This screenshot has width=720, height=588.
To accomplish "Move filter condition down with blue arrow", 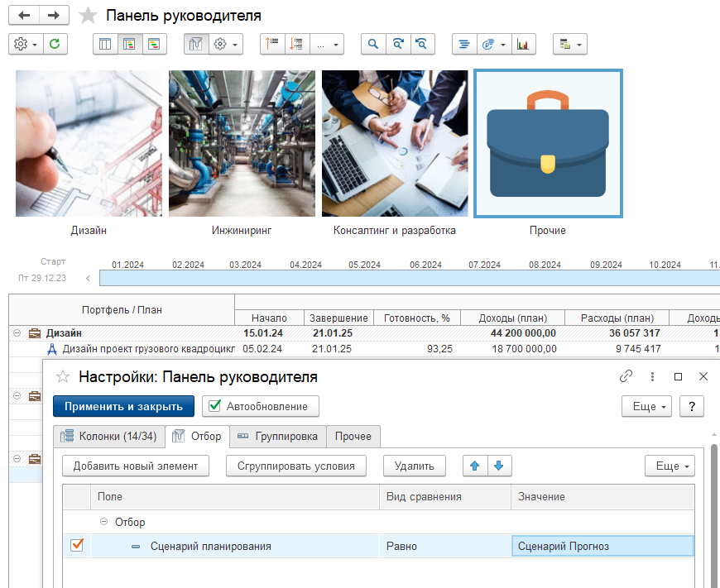I will pyautogui.click(x=498, y=466).
